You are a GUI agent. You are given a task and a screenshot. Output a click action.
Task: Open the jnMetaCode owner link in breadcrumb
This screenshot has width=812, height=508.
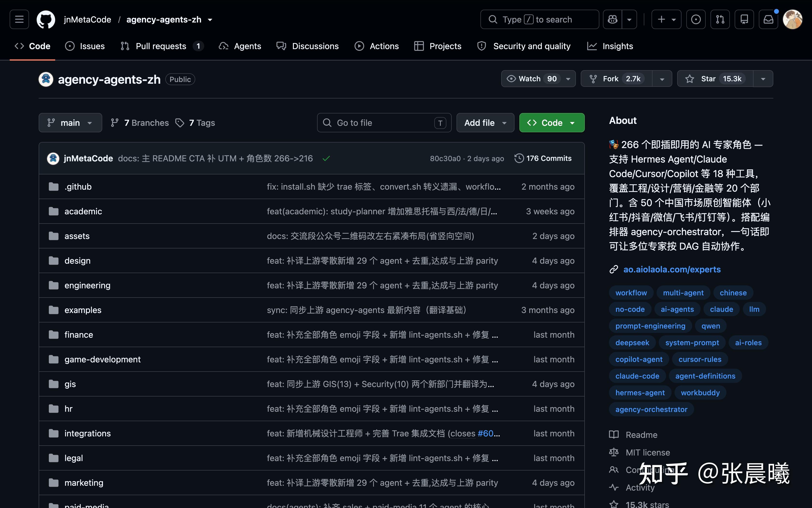(x=87, y=20)
